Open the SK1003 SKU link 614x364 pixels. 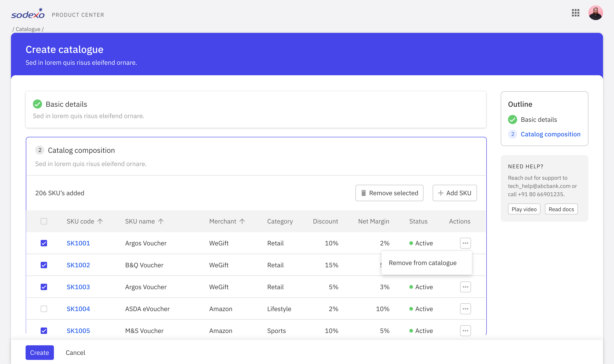[78, 287]
